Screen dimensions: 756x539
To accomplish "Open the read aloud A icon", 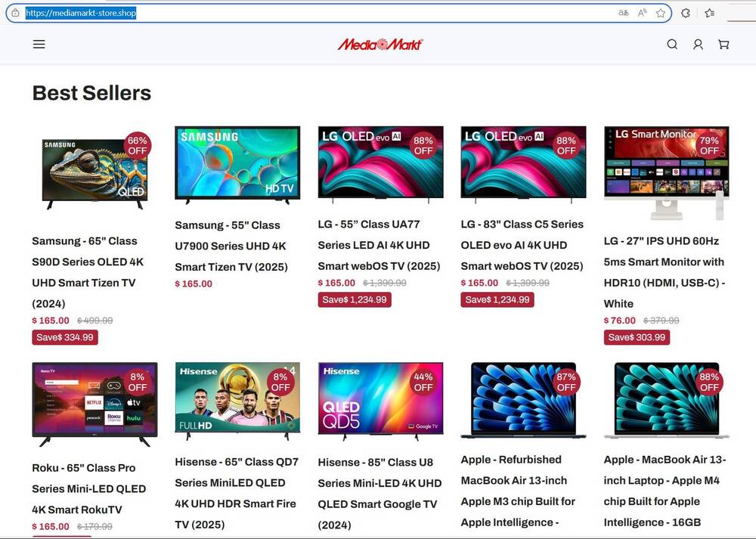I will point(641,13).
